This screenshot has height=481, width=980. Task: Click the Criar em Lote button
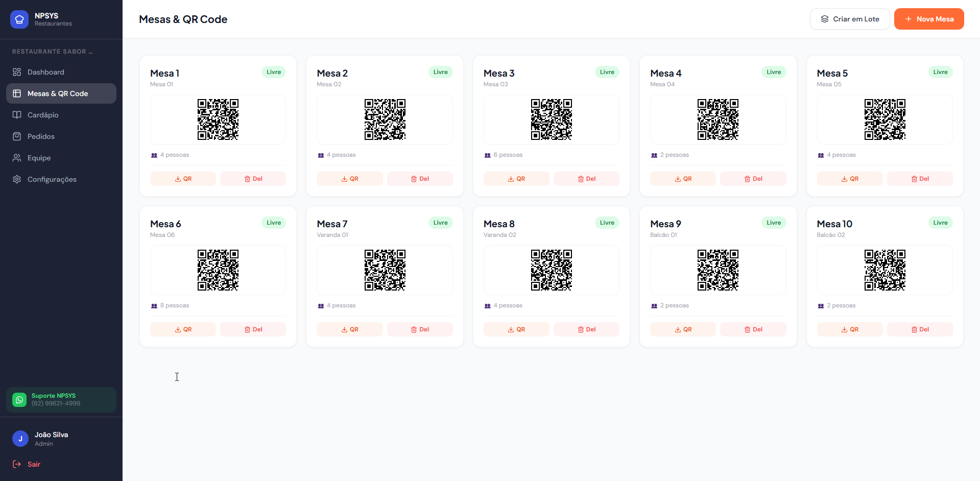pyautogui.click(x=850, y=19)
